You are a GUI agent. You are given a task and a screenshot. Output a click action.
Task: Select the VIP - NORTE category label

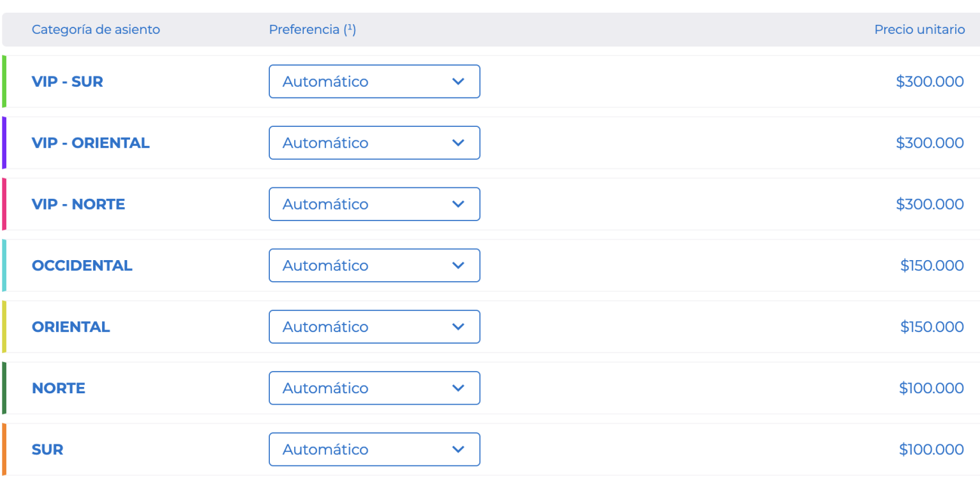coord(78,204)
